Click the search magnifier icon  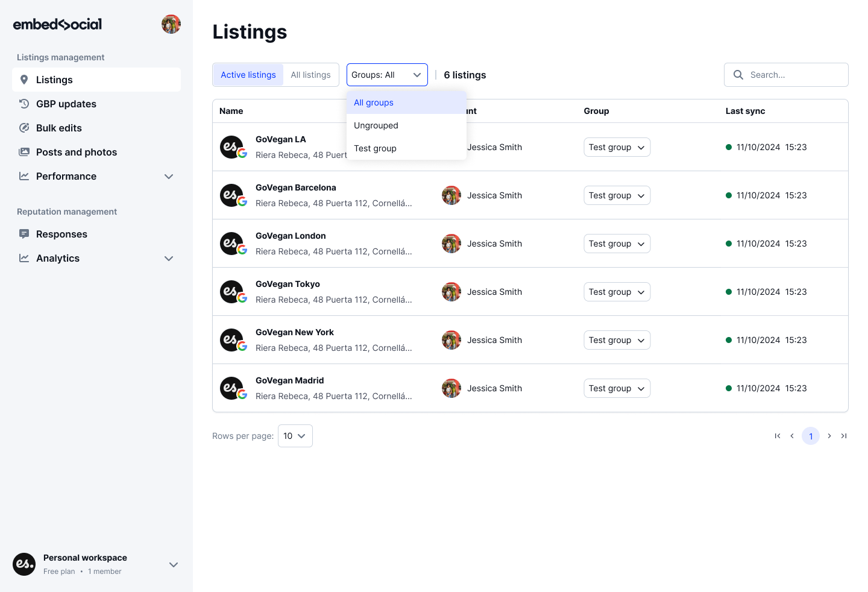[738, 75]
